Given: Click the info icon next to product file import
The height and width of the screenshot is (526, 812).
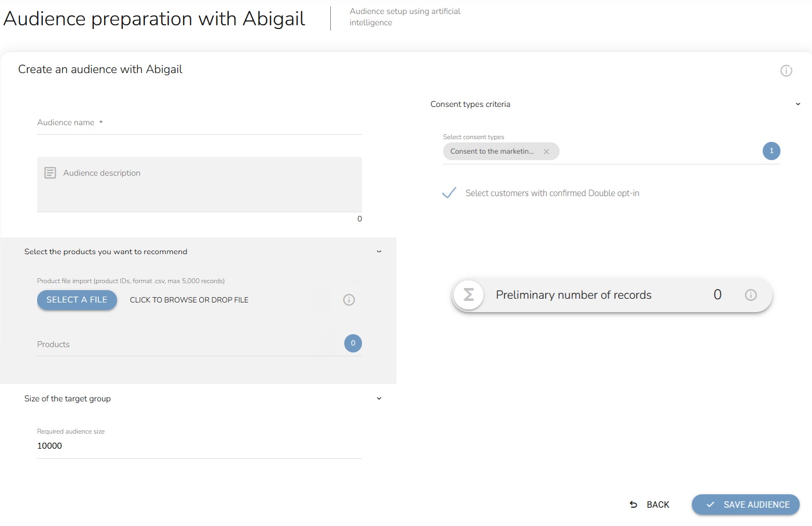Looking at the screenshot, I should (x=349, y=300).
